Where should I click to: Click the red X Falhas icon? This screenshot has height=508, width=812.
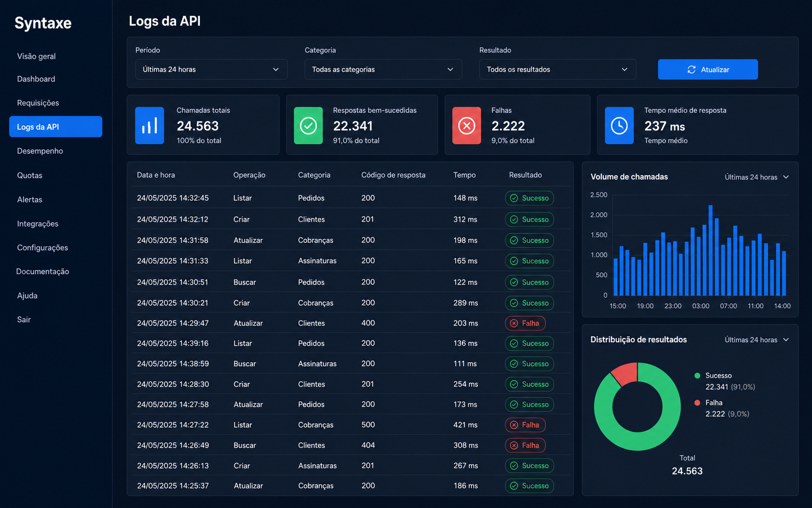coord(466,125)
